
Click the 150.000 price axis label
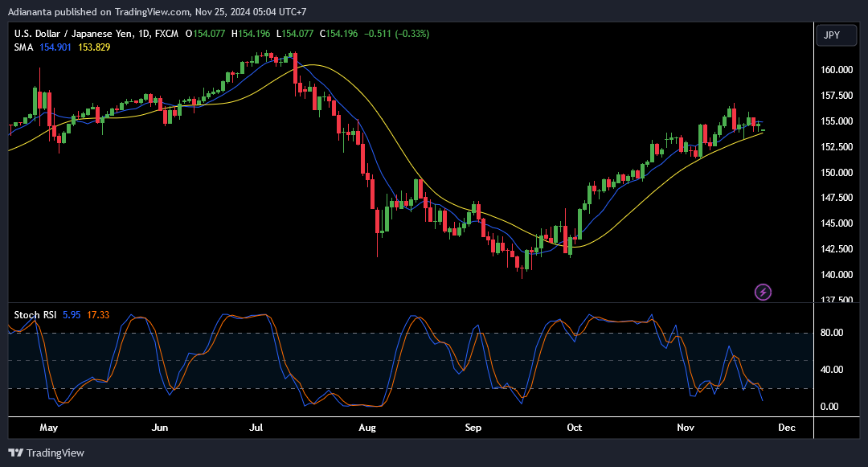[837, 173]
